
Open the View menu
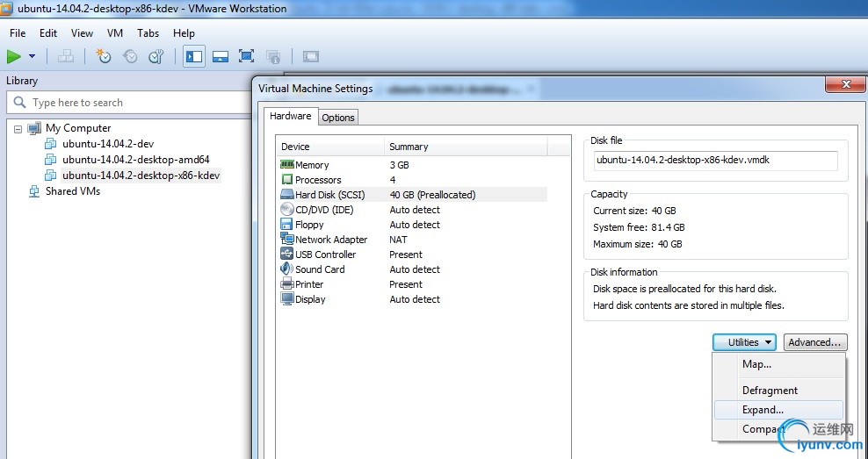tap(82, 33)
